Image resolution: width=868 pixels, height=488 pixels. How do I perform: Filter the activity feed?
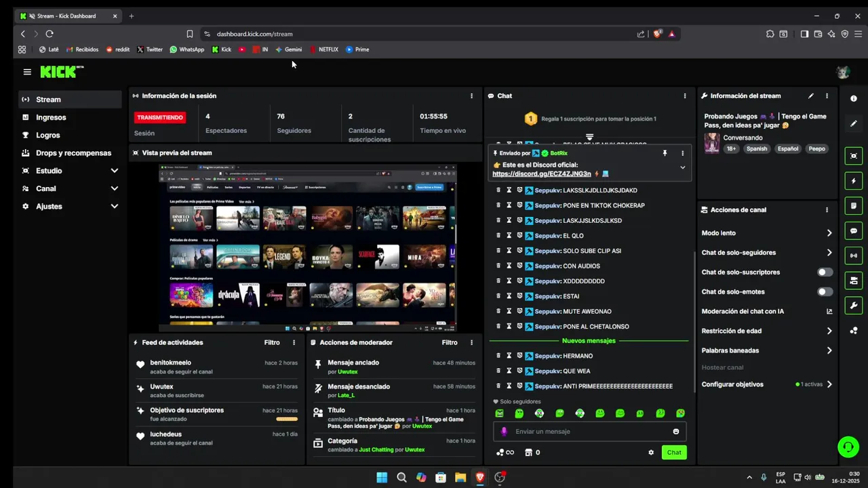272,343
